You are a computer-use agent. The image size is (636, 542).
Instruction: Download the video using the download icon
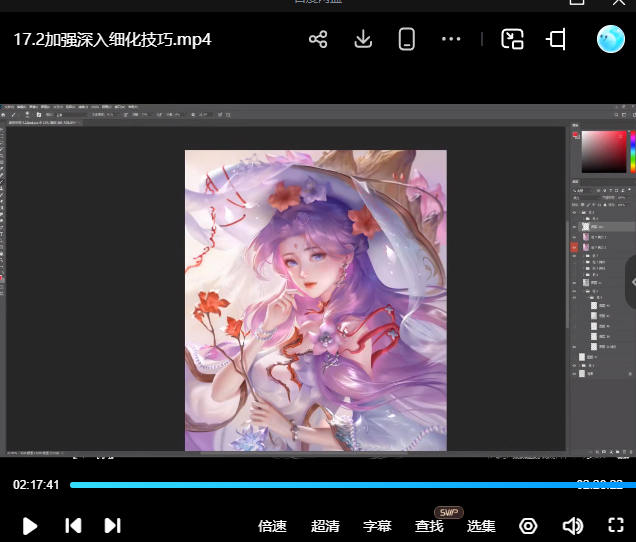[363, 40]
